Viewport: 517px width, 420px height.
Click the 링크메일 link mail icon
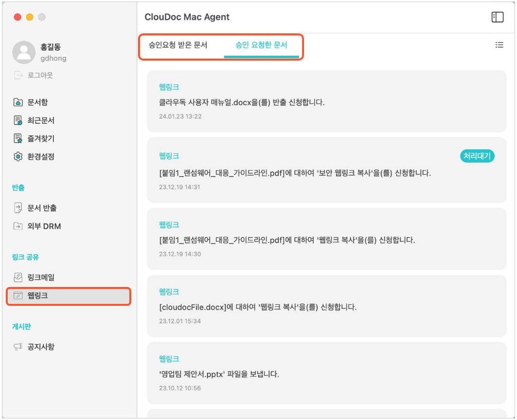pos(18,277)
